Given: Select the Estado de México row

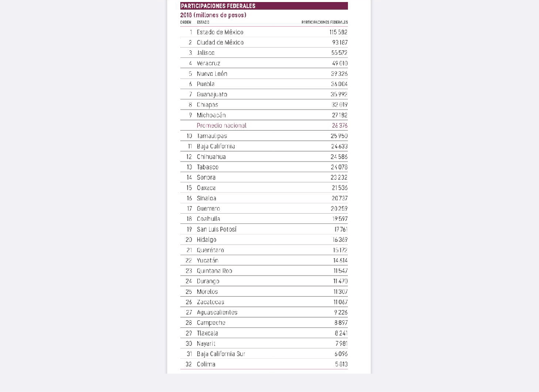Looking at the screenshot, I should [264, 32].
